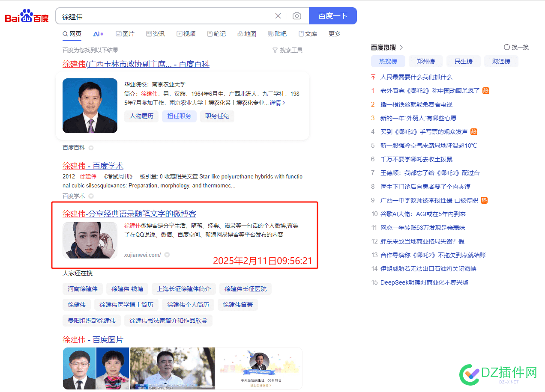Switch to the 地图 tab
This screenshot has width=545, height=392.
coord(247,34)
